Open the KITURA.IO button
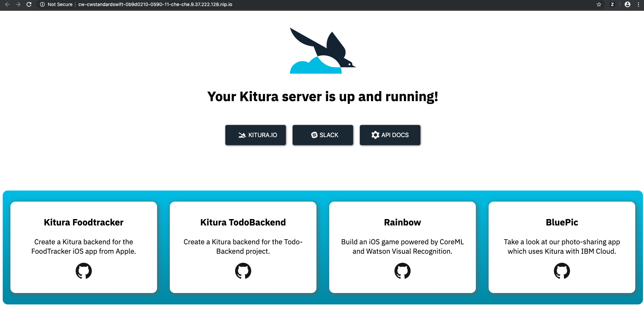This screenshot has height=333, width=644. tap(256, 135)
